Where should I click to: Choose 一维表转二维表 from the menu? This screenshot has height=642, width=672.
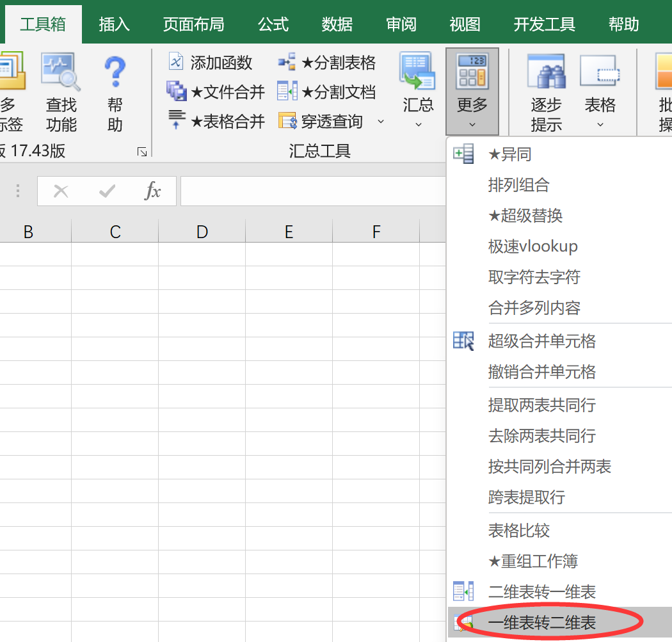[x=541, y=623]
